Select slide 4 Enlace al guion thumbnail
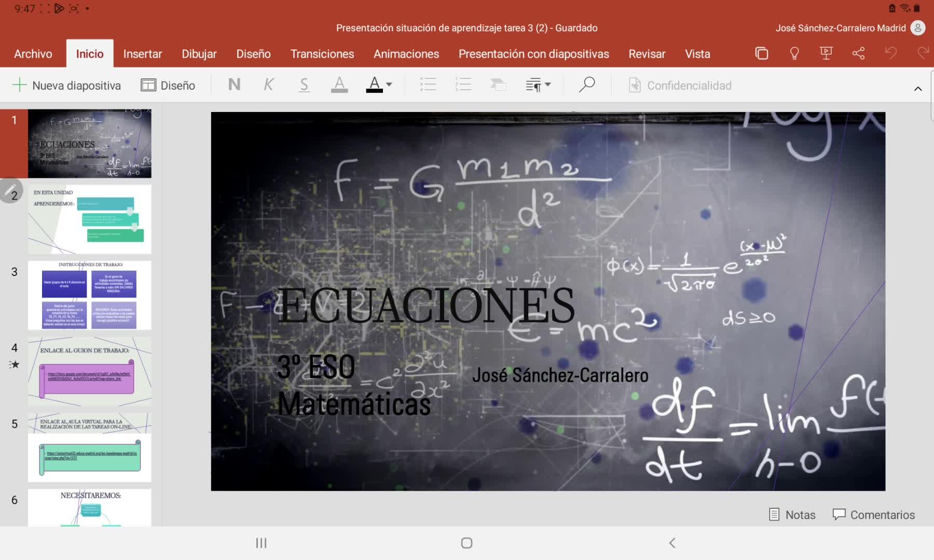934x560 pixels. (x=90, y=371)
